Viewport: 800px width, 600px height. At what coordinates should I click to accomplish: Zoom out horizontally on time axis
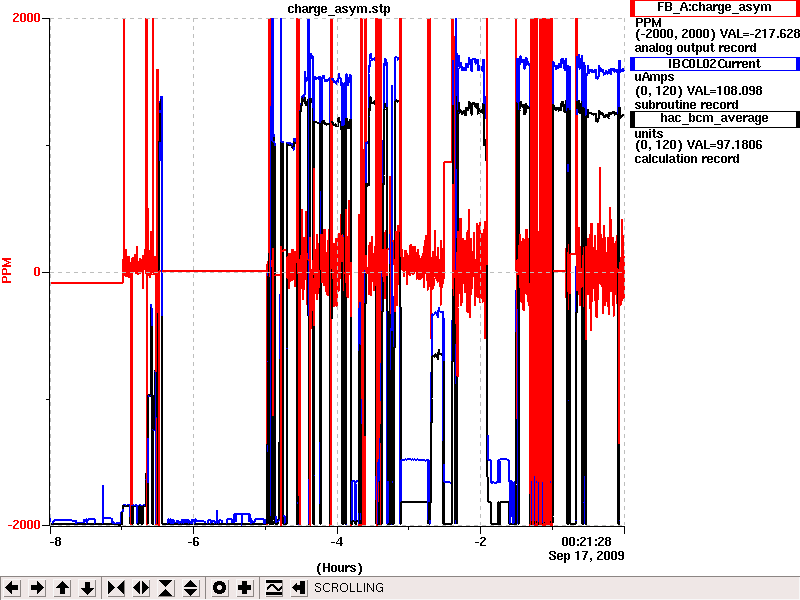pyautogui.click(x=141, y=588)
